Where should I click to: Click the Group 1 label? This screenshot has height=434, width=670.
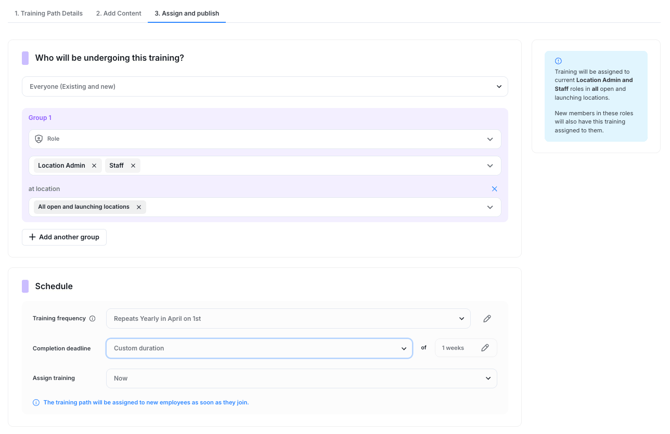pos(40,117)
